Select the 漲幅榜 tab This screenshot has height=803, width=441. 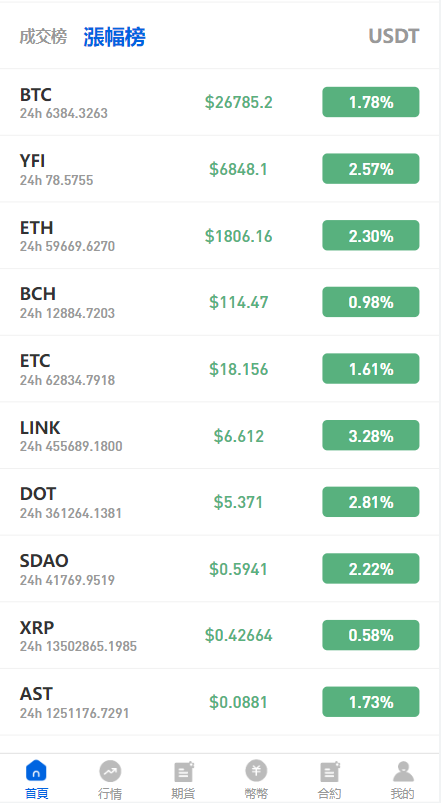click(x=114, y=36)
